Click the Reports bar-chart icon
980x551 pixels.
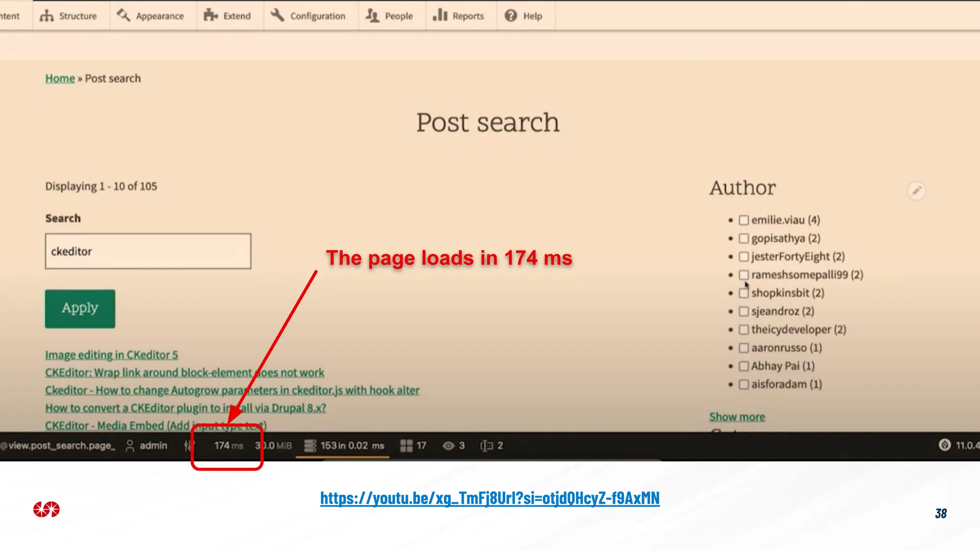pos(440,15)
